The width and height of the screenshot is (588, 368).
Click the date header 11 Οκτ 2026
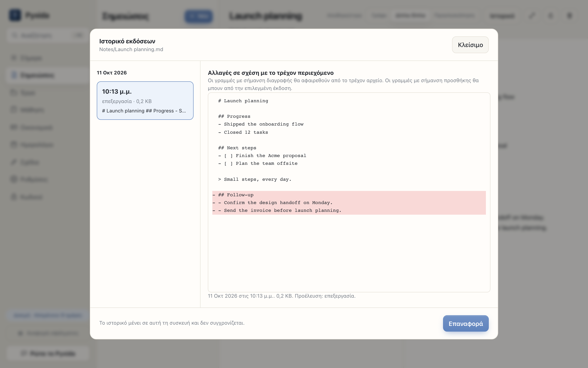[112, 73]
